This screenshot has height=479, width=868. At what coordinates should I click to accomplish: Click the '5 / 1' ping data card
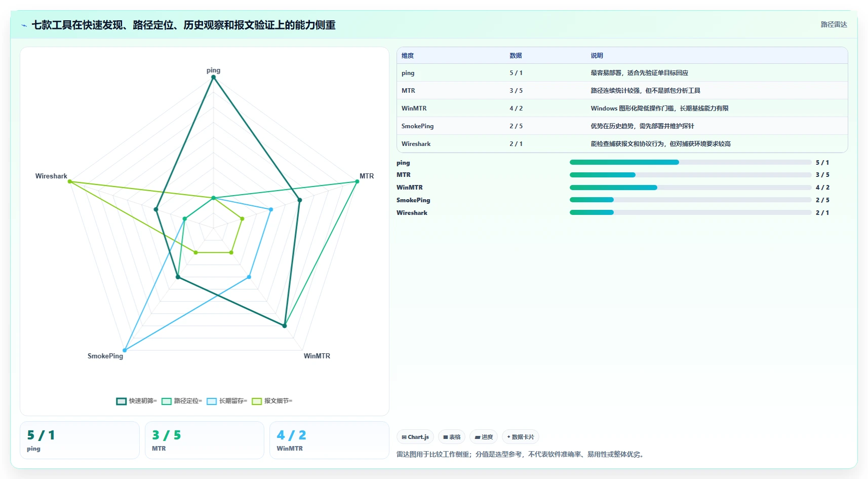tap(80, 440)
